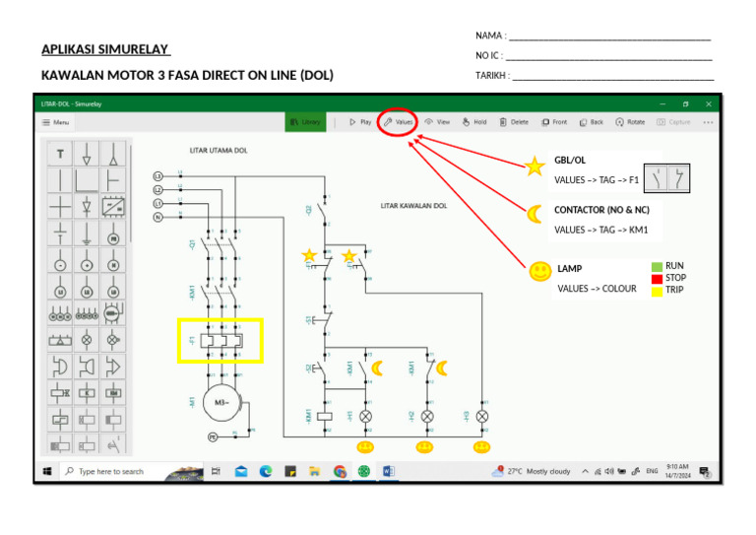
Task: Open Task View on taskbar
Action: click(216, 471)
